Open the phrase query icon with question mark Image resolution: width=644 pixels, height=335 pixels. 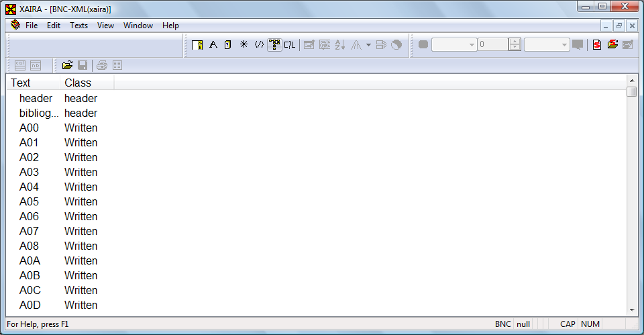click(x=228, y=45)
